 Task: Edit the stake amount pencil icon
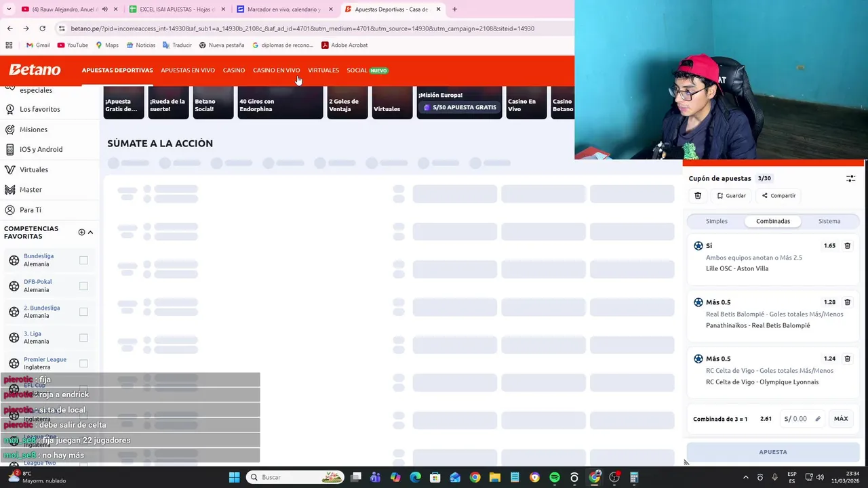pos(818,419)
